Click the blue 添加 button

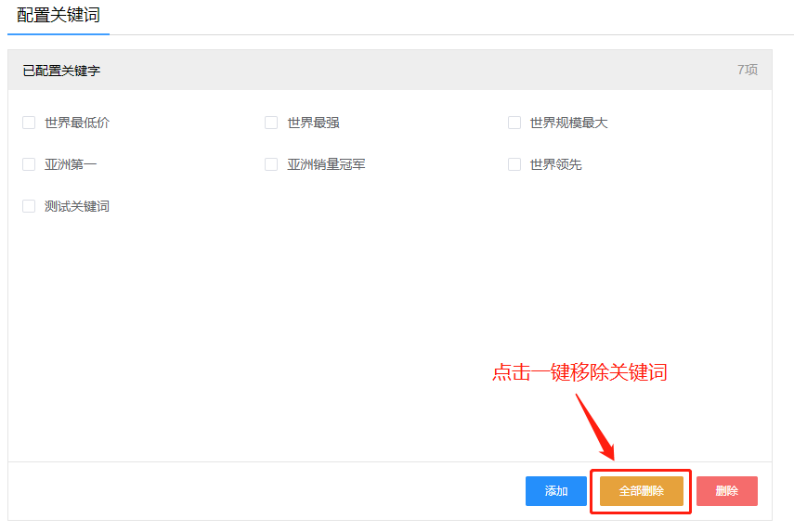click(555, 491)
